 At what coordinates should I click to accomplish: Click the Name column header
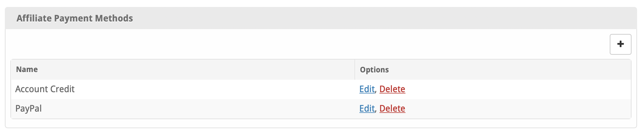coord(27,69)
